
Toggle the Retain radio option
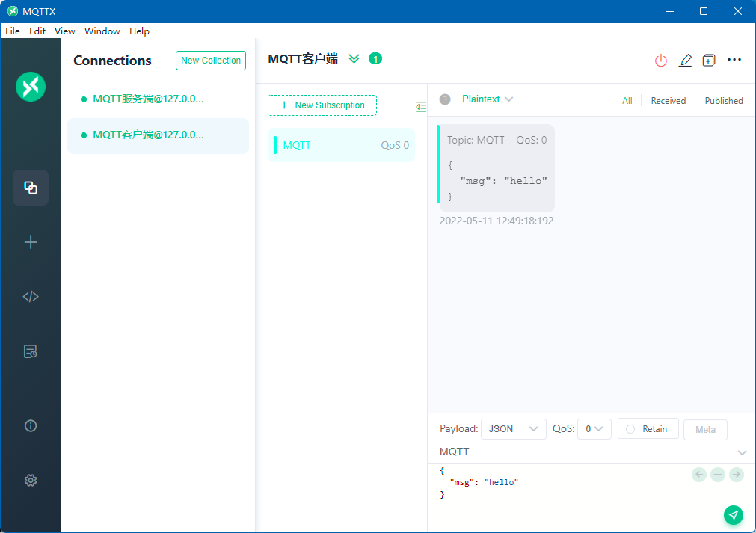click(648, 429)
